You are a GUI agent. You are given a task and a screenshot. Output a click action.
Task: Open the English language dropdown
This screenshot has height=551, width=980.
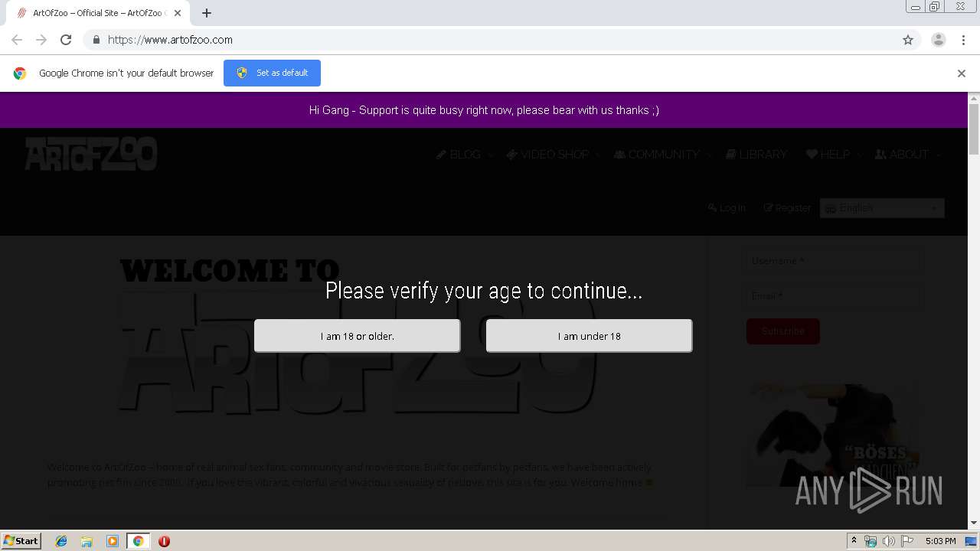coord(882,208)
